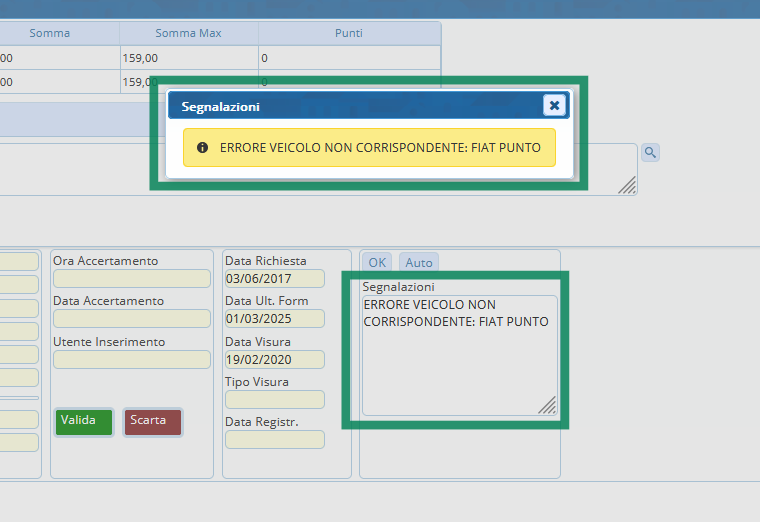Click the info icon in warning message
This screenshot has width=760, height=522.
pyautogui.click(x=203, y=147)
